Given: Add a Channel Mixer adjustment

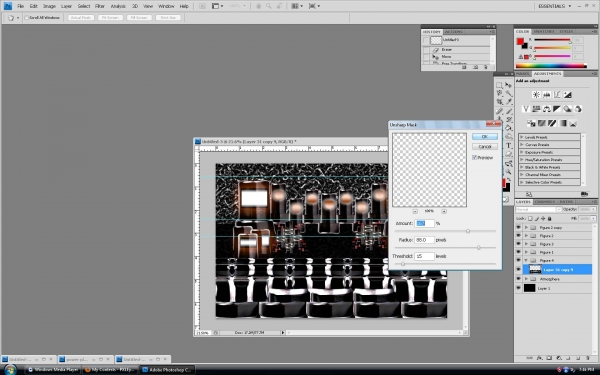Looking at the screenshot, I should [x=577, y=109].
